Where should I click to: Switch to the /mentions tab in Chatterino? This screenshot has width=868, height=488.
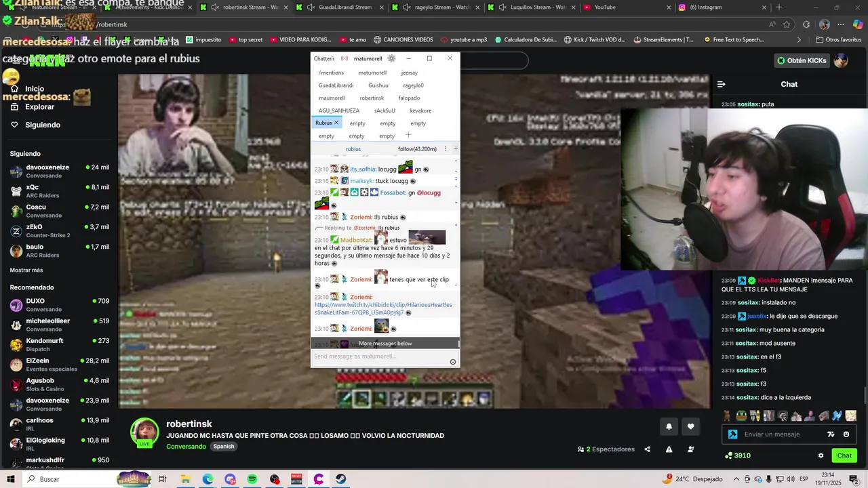(331, 73)
